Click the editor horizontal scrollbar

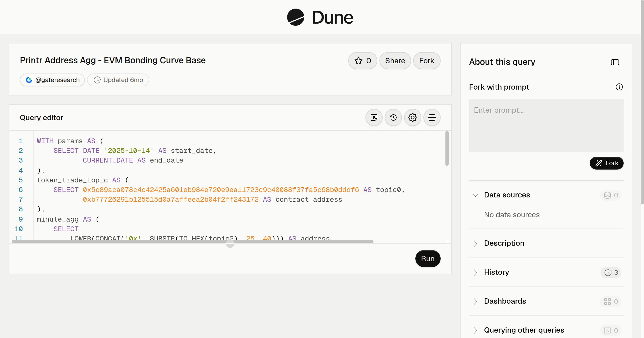(x=192, y=241)
